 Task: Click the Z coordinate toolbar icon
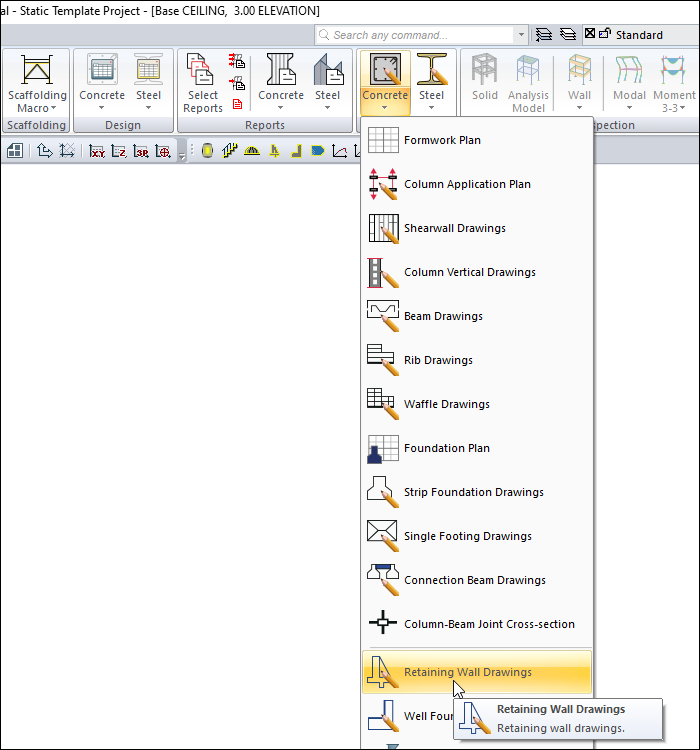tap(119, 151)
